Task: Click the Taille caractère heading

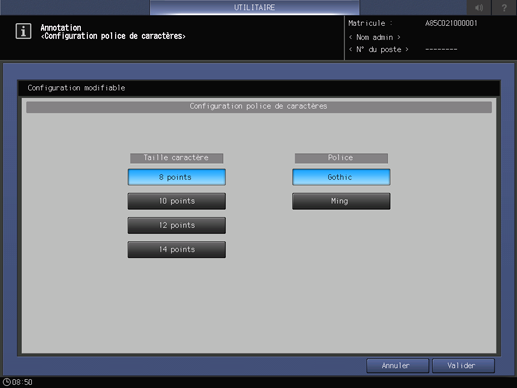Action: click(x=176, y=158)
